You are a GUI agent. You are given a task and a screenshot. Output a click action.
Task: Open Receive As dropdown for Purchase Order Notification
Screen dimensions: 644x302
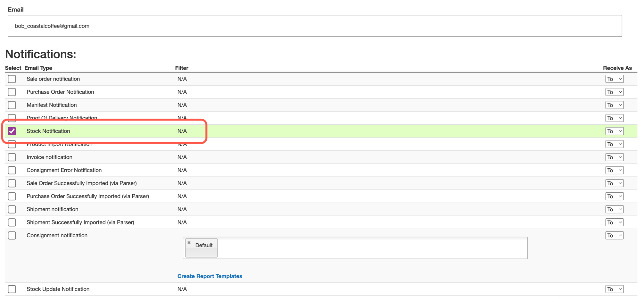point(614,92)
